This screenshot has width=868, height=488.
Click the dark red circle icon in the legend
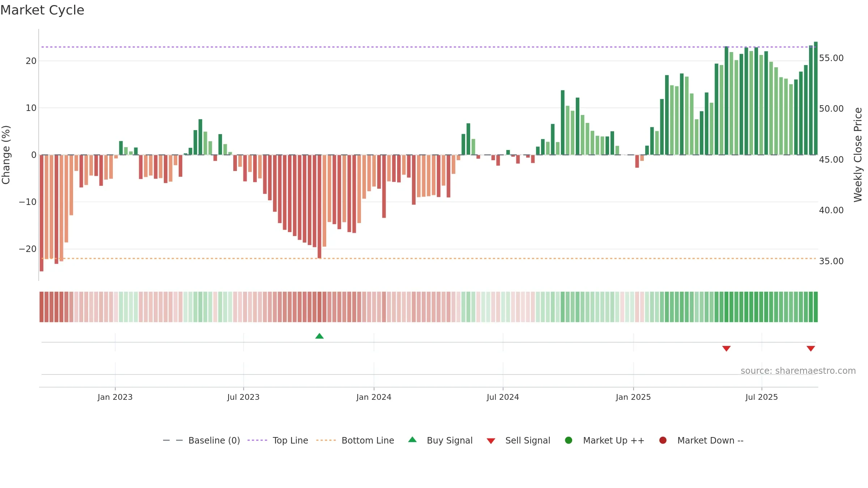click(663, 440)
